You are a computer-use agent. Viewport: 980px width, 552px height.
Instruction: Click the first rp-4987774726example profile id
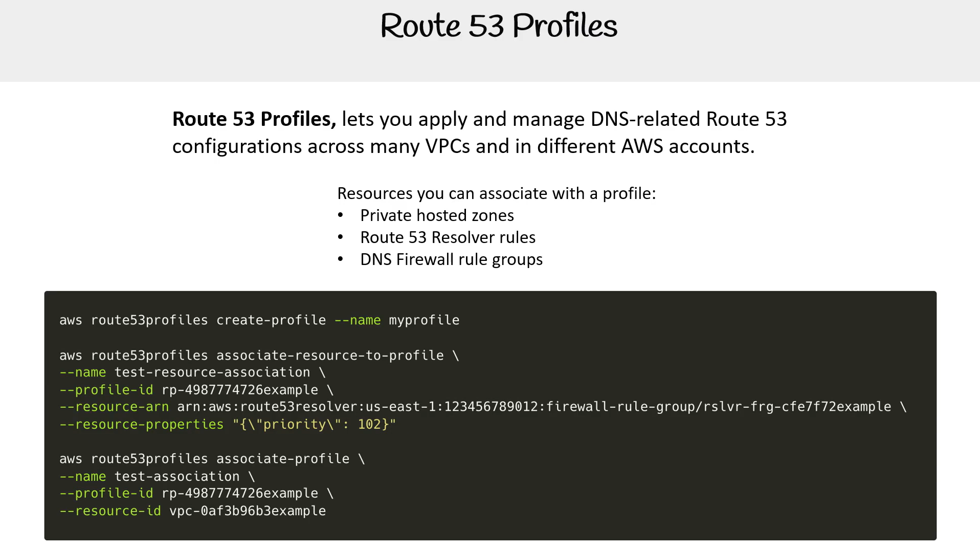coord(240,390)
